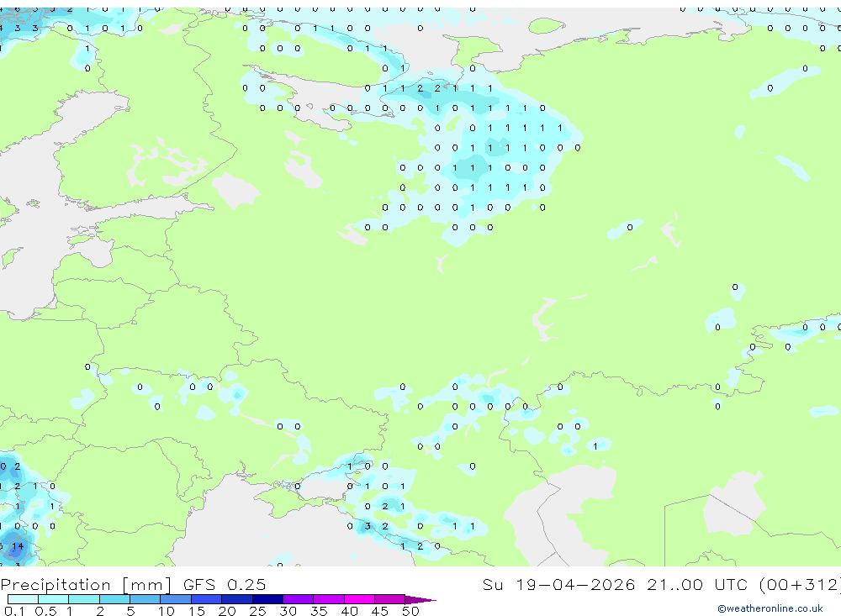The height and width of the screenshot is (616, 841).
Task: Click the '30' legend scale label
Action: pos(288,611)
